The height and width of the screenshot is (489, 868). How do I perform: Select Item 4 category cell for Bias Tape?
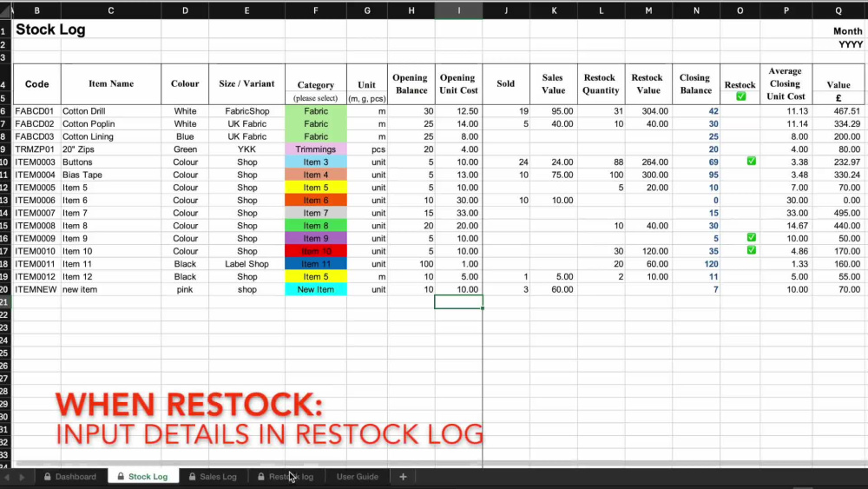[316, 175]
